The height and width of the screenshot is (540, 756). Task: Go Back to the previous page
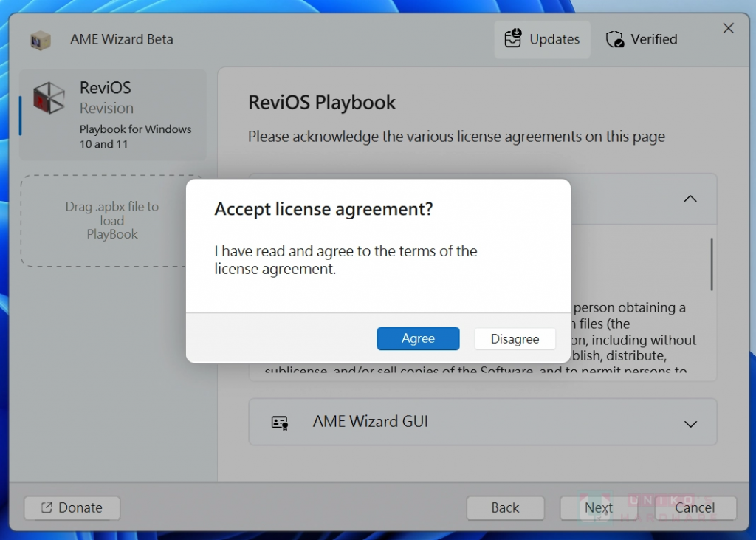(x=505, y=508)
